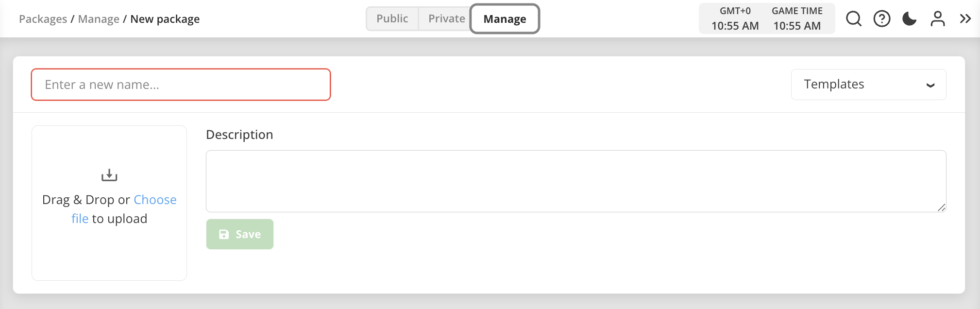
Task: Click the help question mark icon
Action: (881, 19)
